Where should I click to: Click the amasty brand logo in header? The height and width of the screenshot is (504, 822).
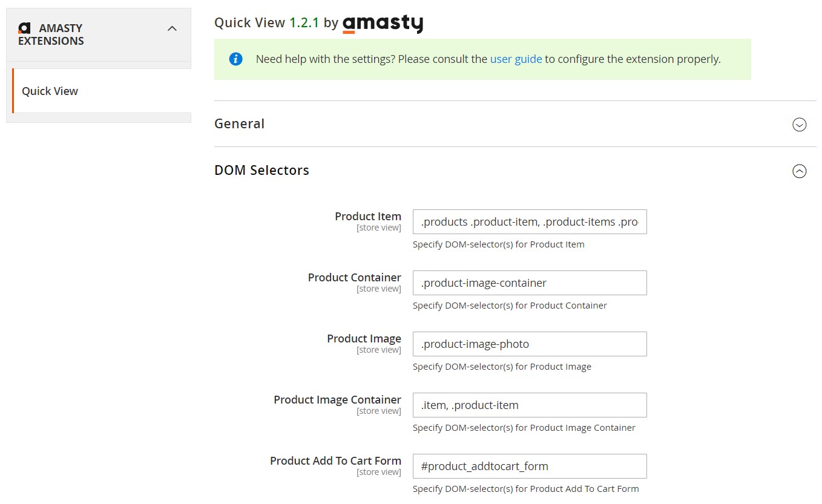point(383,24)
